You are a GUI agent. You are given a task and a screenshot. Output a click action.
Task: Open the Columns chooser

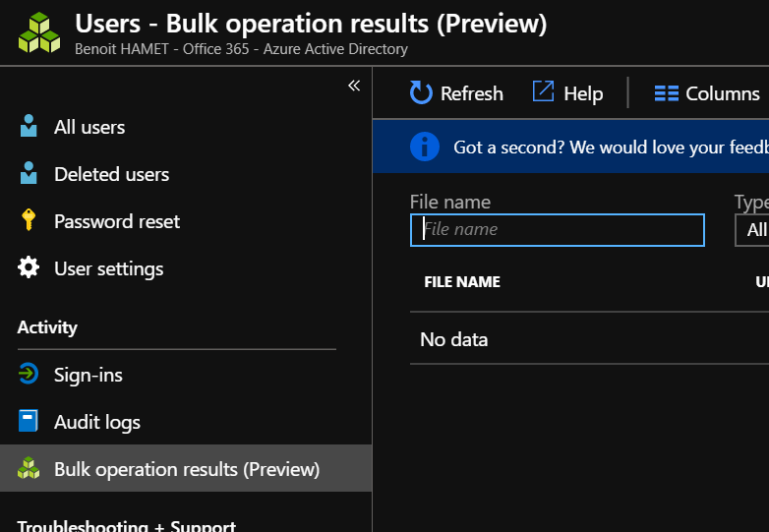pos(707,93)
